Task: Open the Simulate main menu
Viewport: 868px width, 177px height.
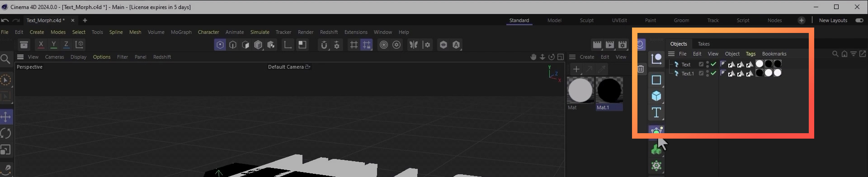Action: pos(260,32)
